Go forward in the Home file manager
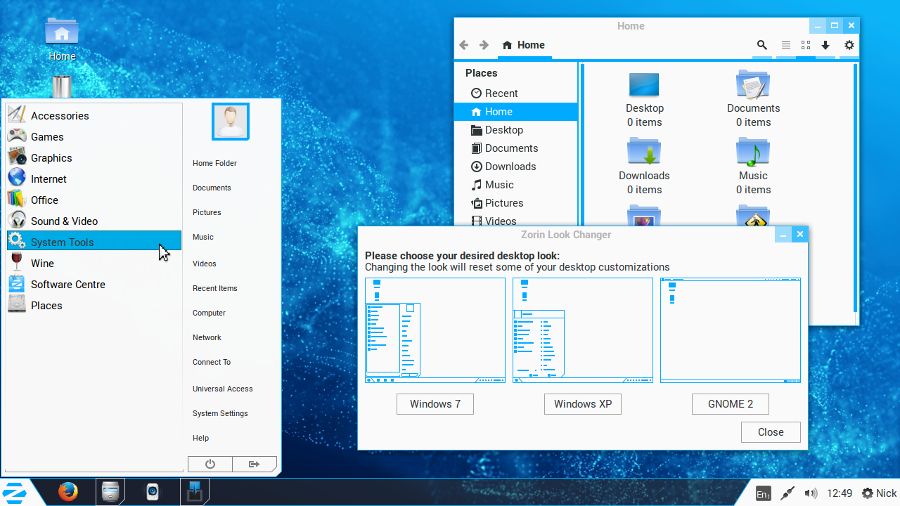The width and height of the screenshot is (900, 506). click(484, 45)
